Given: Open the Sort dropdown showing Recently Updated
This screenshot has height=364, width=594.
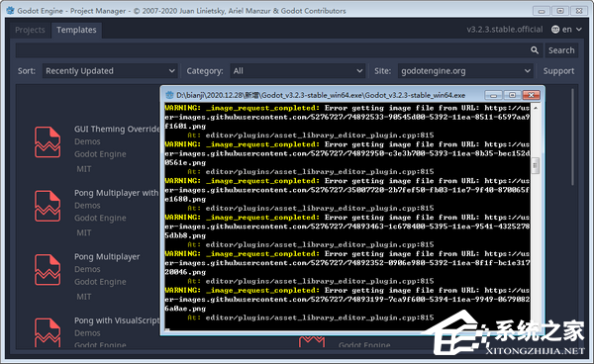Looking at the screenshot, I should (x=110, y=71).
